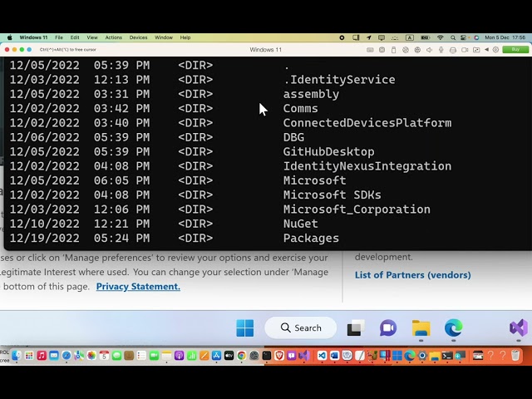The image size is (532, 399).
Task: Open Google Chrome in the Dock
Action: [x=242, y=355]
